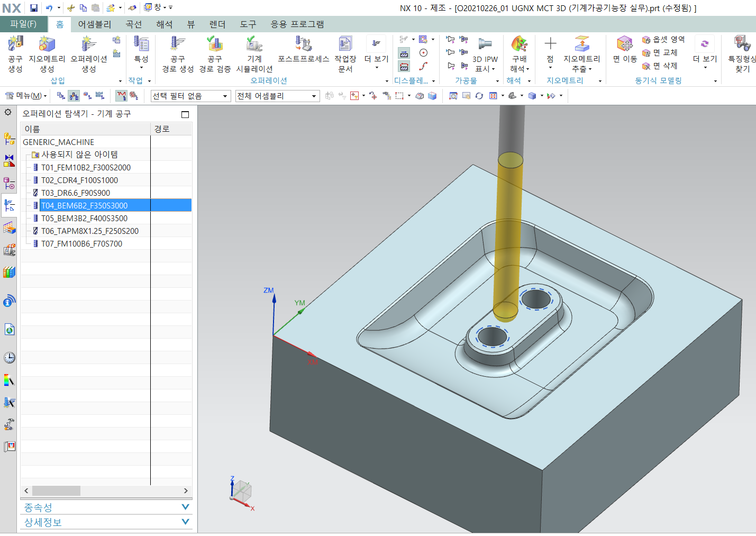
Task: Click 더 보기 in 동기식 모델링 group
Action: (705, 53)
